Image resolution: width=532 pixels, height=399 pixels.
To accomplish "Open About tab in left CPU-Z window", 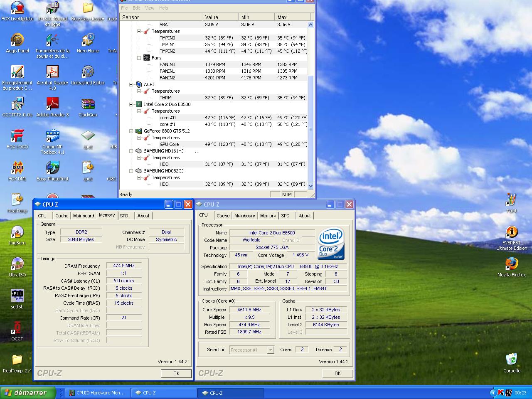I will pyautogui.click(x=143, y=216).
